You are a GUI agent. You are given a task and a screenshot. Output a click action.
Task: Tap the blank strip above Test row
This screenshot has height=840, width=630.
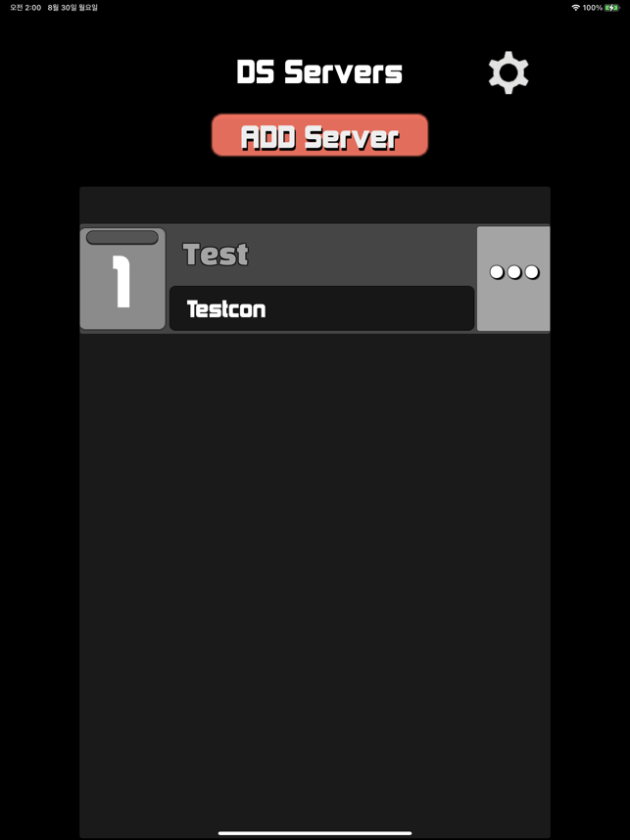(315, 206)
